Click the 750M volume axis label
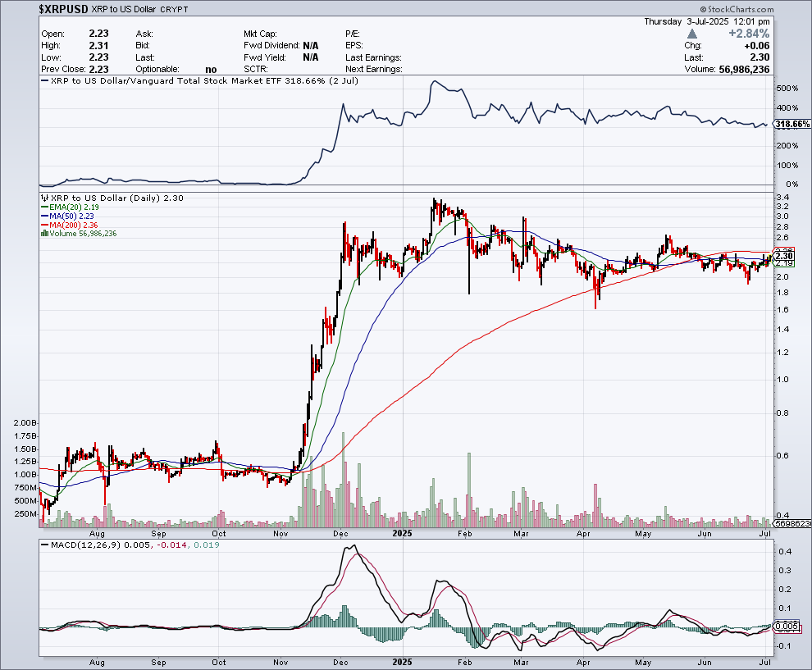The width and height of the screenshot is (812, 670). [x=26, y=488]
